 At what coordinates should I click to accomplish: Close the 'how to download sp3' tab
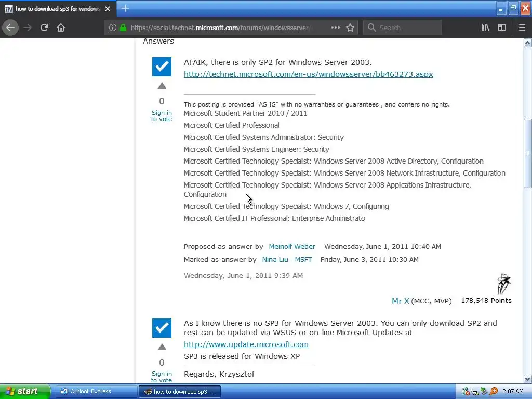[x=108, y=9]
